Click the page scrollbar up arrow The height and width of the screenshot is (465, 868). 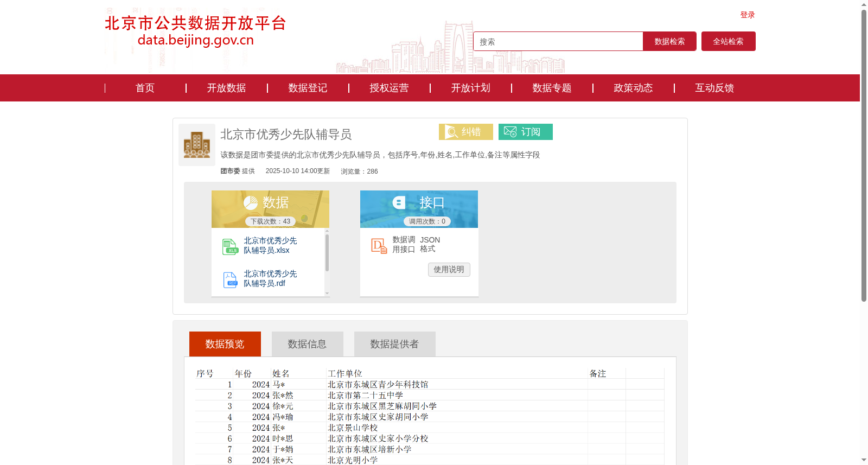[864, 5]
